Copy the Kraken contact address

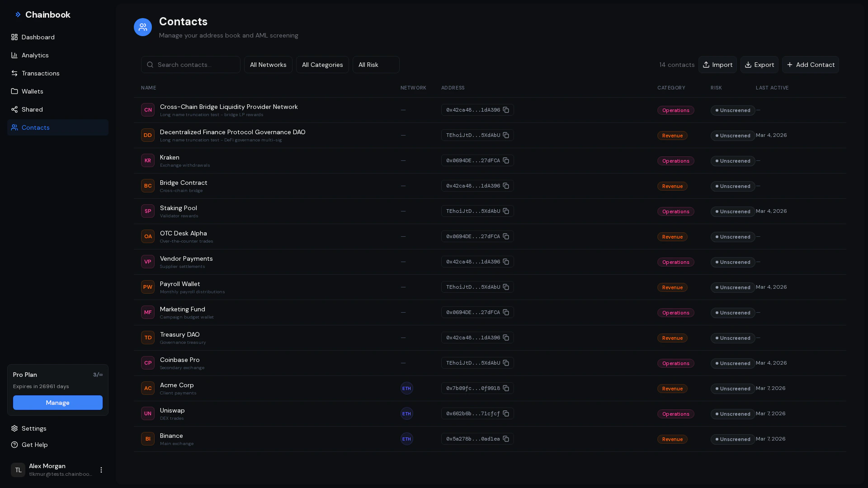point(506,160)
